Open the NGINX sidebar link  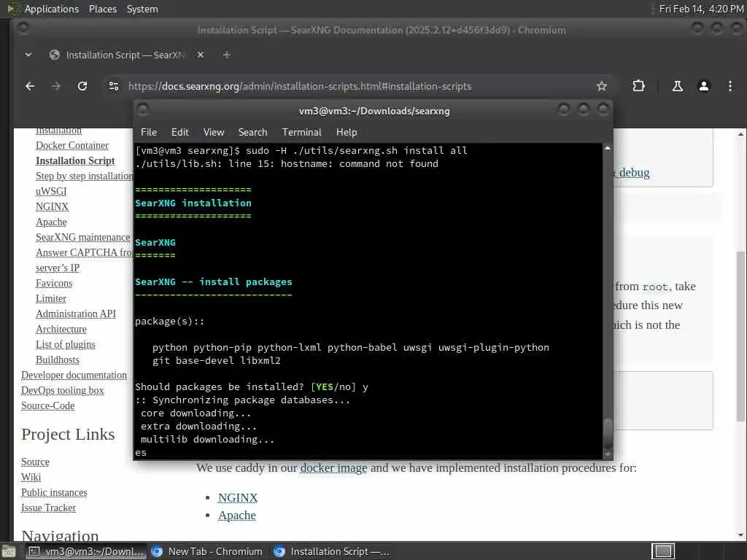click(52, 206)
